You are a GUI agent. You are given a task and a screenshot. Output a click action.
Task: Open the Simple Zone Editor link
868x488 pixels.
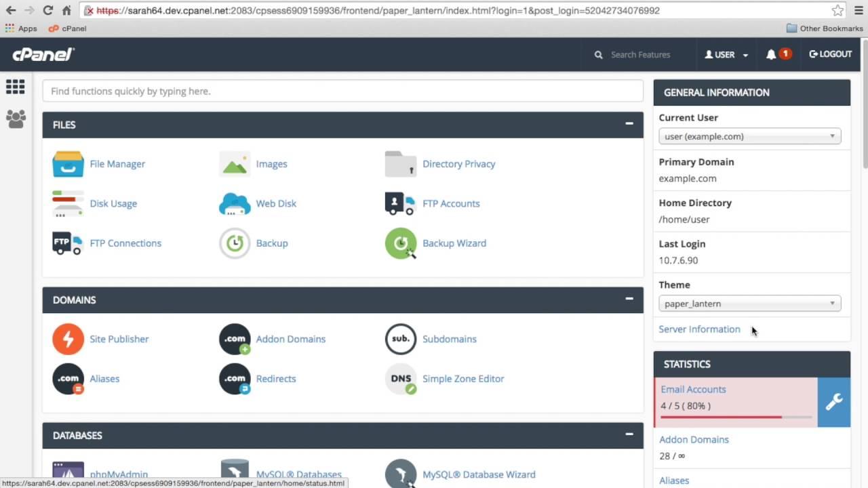tap(463, 379)
